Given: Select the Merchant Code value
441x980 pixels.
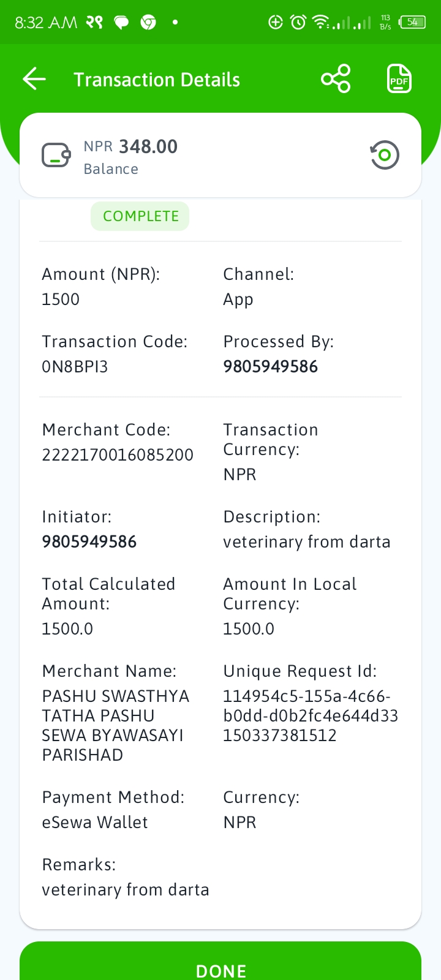Looking at the screenshot, I should [x=118, y=454].
